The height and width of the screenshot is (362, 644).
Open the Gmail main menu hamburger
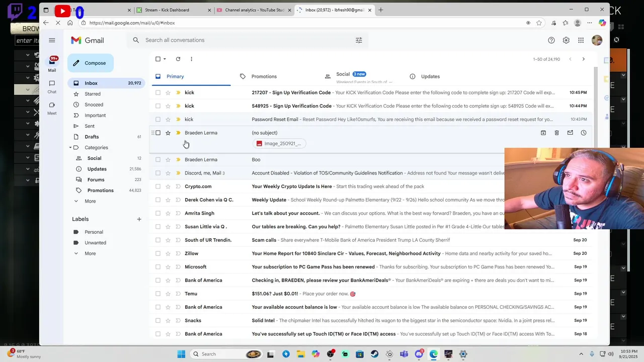coord(52,40)
